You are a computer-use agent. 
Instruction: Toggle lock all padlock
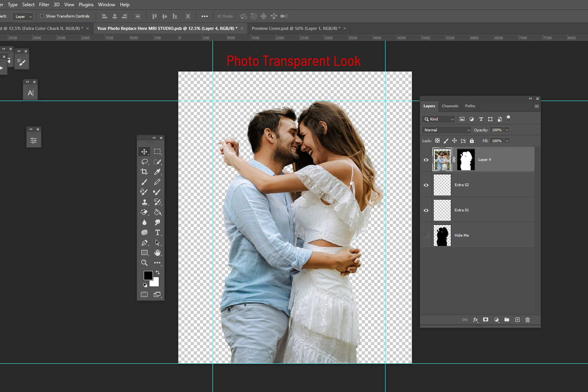(x=472, y=141)
